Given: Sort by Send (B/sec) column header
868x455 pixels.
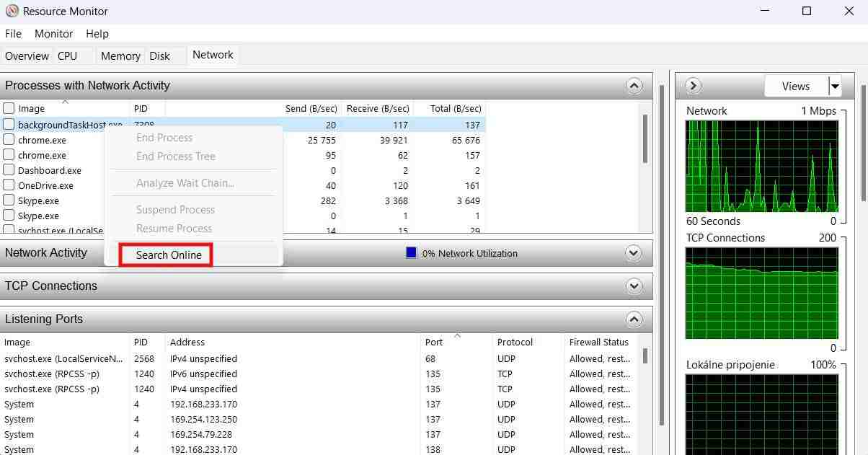Looking at the screenshot, I should [x=311, y=109].
